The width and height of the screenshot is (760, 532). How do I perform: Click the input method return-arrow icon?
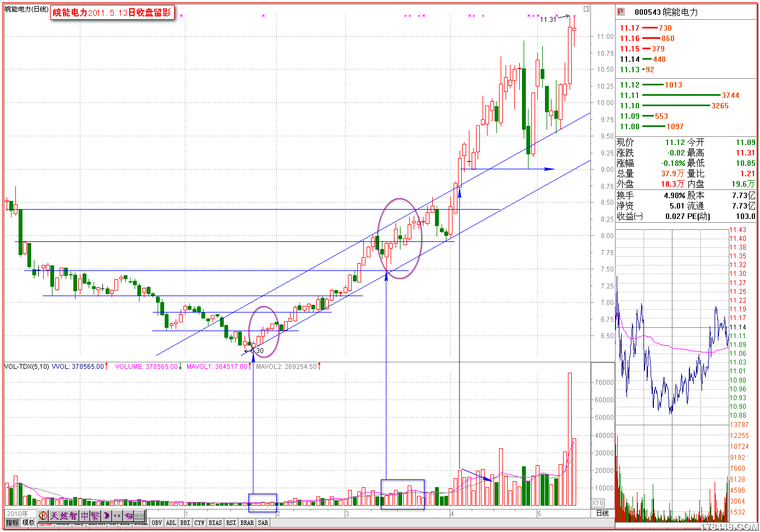(x=128, y=516)
